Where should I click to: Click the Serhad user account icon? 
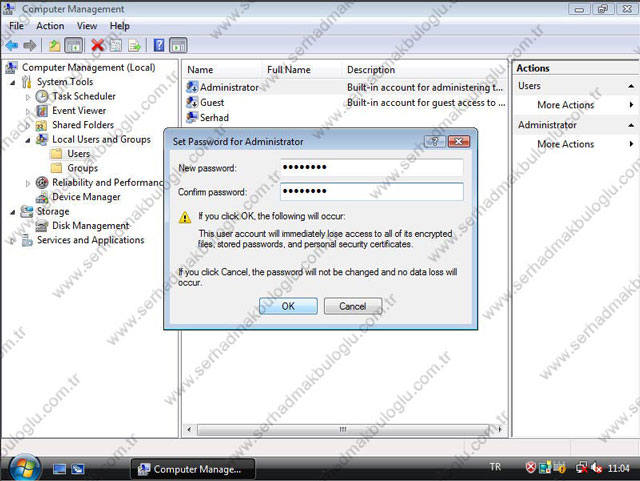(x=192, y=117)
